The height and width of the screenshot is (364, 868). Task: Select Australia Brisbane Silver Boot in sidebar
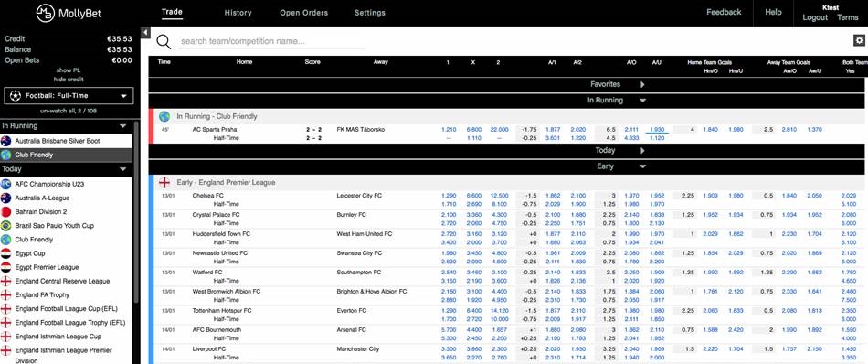pos(66,141)
